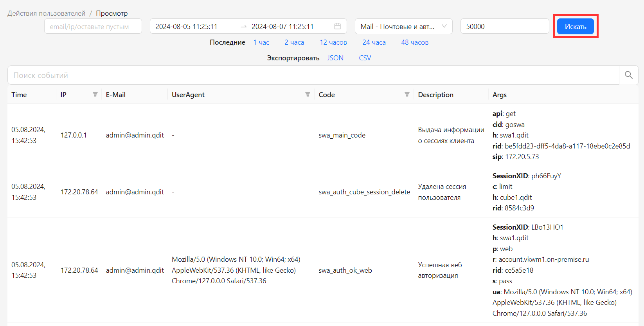644x326 pixels.
Task: Click the end date 2024-08-07 field
Action: click(282, 26)
